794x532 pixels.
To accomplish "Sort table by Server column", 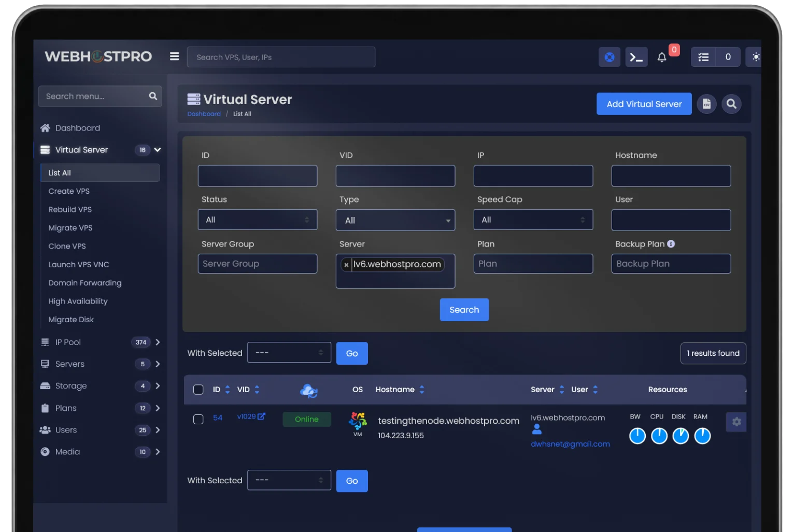I will 561,390.
